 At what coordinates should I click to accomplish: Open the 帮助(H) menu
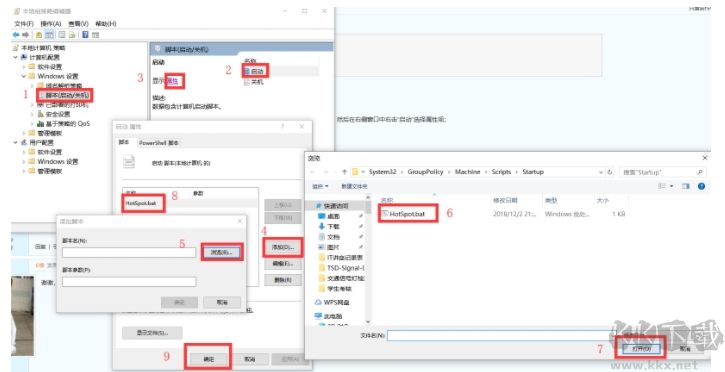(x=106, y=24)
